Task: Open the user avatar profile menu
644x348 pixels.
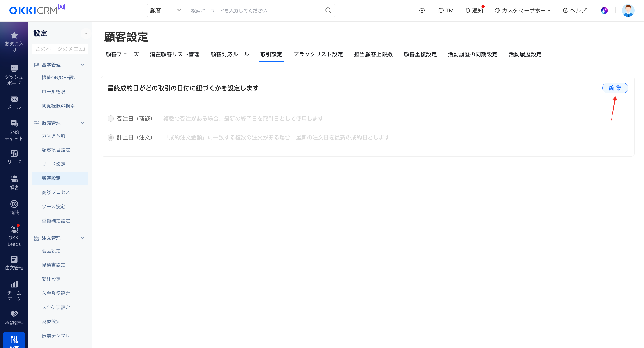Action: point(628,11)
